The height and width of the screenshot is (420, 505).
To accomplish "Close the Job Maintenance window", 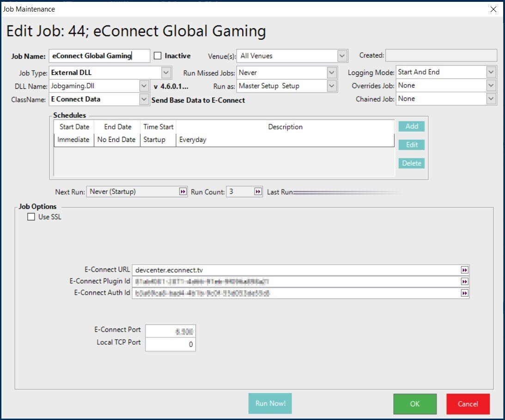I will coord(493,9).
